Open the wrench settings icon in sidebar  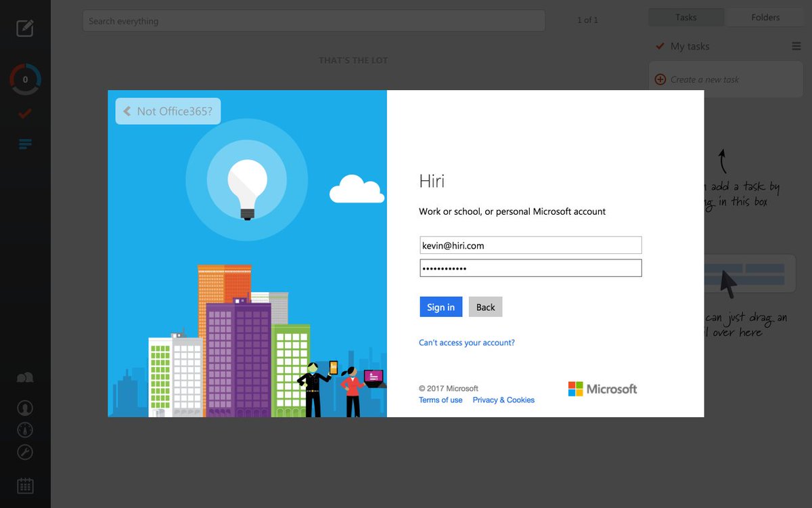25,452
